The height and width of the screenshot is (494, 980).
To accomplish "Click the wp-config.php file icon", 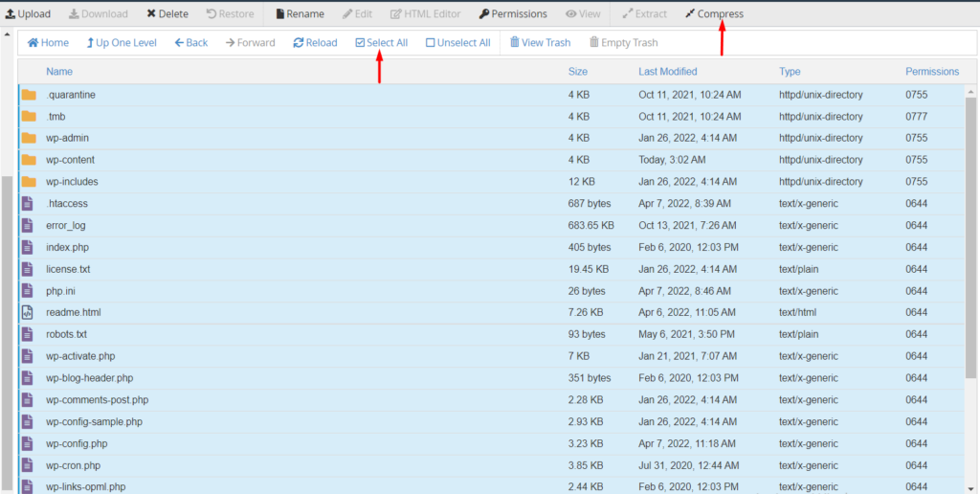I will (27, 443).
